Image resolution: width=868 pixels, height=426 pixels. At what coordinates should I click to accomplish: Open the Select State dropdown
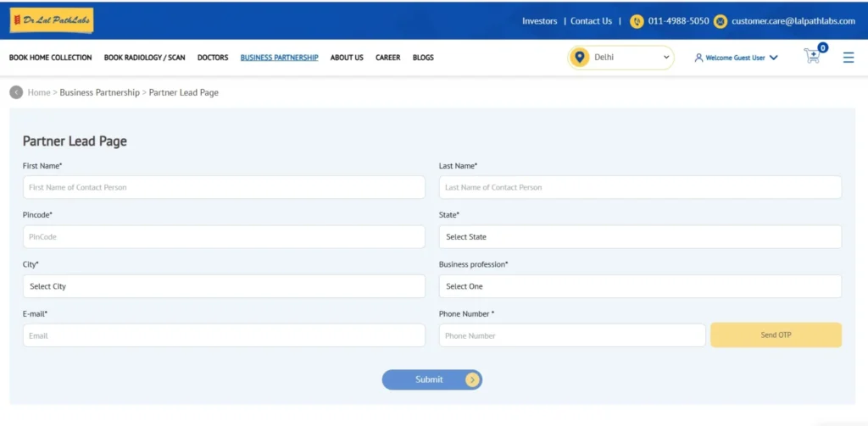[639, 237]
